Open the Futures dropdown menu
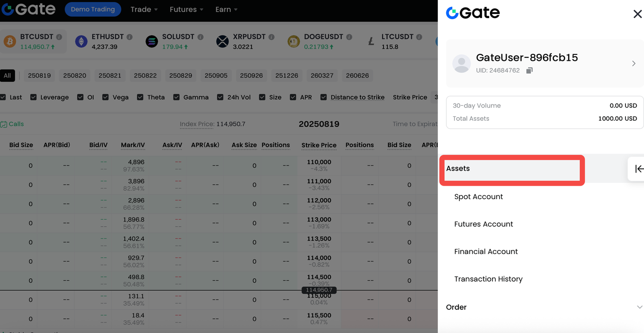 click(x=186, y=10)
